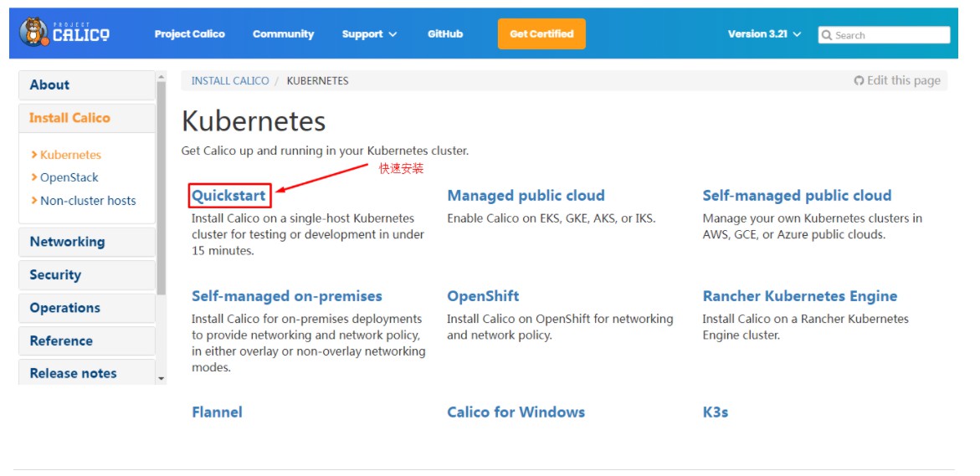Viewport: 980px width, 476px height.
Task: Open the Community nav item
Action: tap(283, 34)
